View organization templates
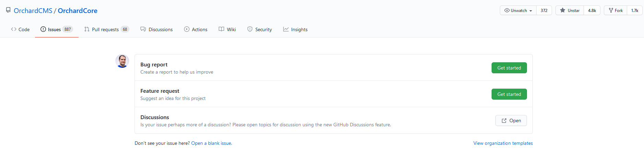This screenshot has width=644, height=153. (503, 143)
